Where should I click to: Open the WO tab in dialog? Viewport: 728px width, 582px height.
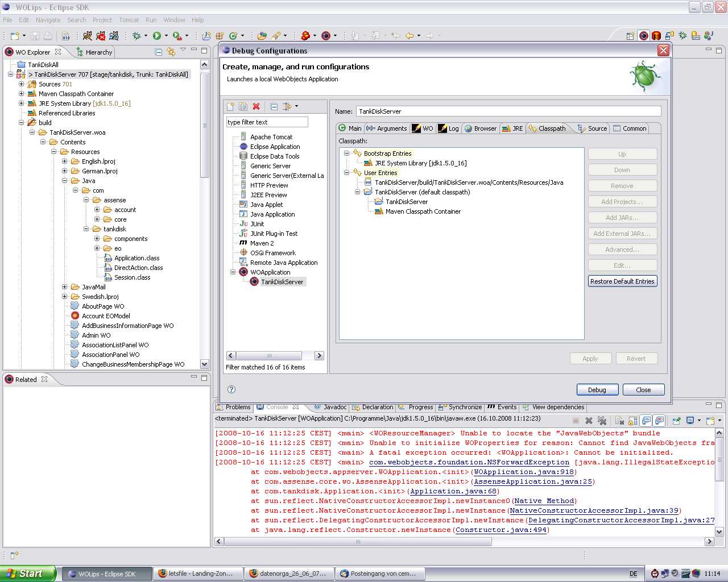pyautogui.click(x=423, y=128)
